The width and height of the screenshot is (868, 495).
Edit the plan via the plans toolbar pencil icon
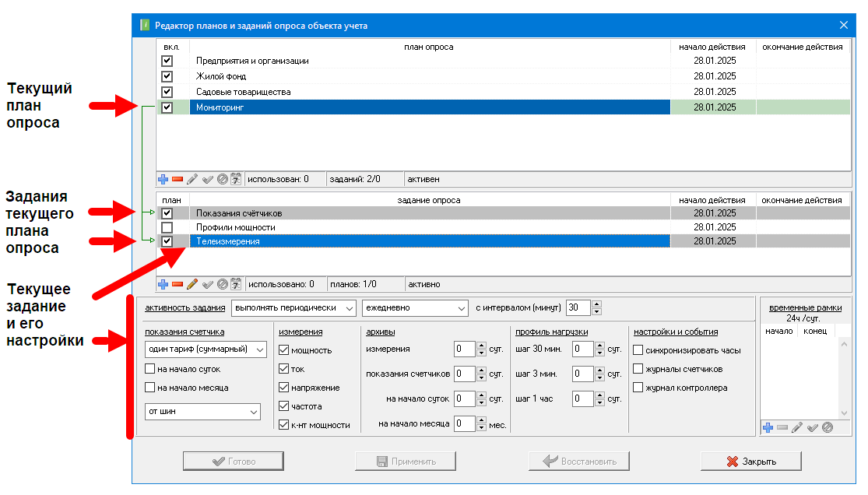(192, 179)
